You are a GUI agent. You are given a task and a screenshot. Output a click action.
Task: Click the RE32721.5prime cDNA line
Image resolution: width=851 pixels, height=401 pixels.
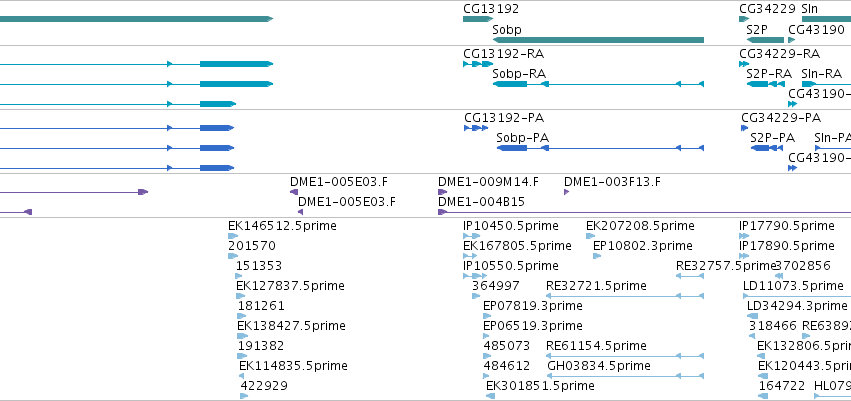(625, 296)
